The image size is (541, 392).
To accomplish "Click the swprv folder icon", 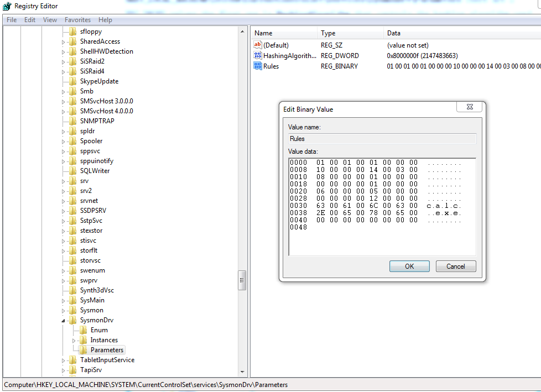I will (x=73, y=281).
